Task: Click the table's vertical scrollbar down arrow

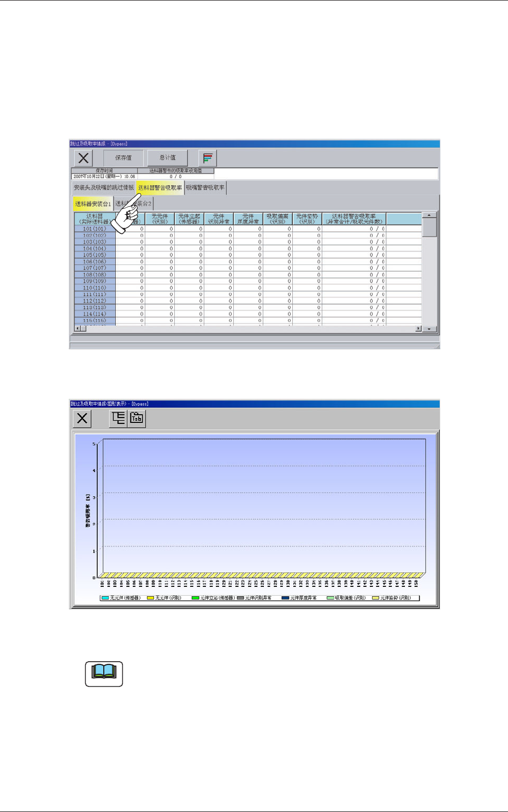Action: 430,328
